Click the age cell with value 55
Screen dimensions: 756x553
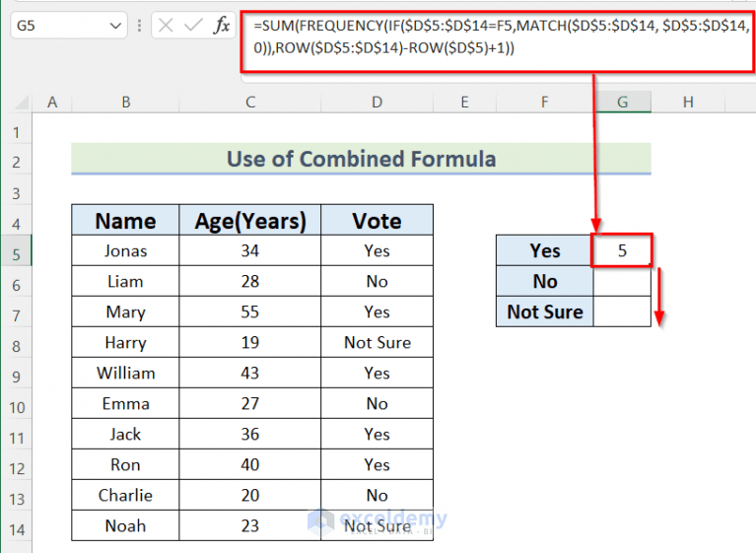click(x=249, y=311)
